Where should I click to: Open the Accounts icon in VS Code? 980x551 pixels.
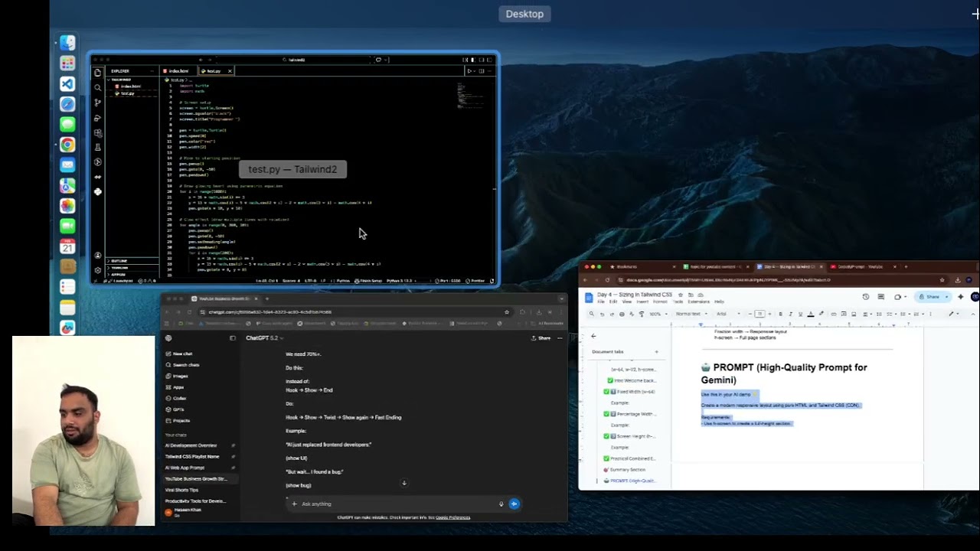(x=97, y=256)
